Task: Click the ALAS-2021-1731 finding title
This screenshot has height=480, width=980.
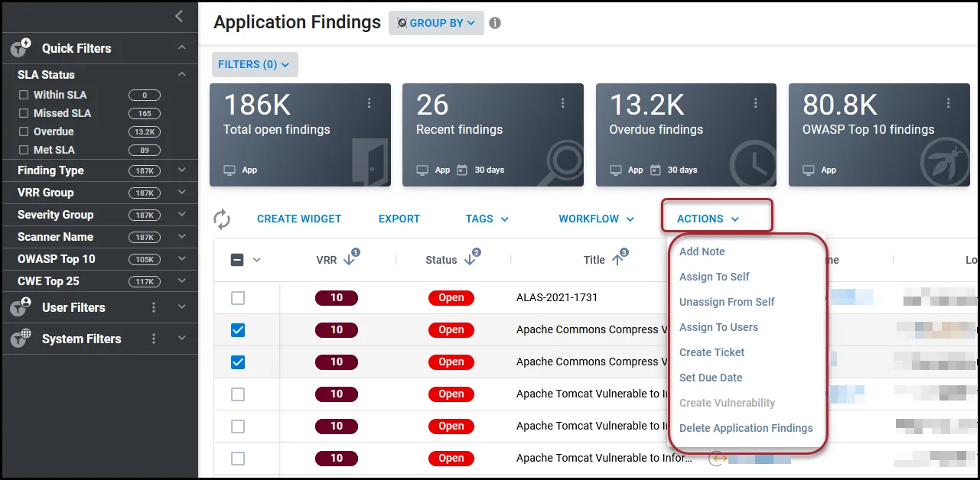Action: (x=557, y=298)
